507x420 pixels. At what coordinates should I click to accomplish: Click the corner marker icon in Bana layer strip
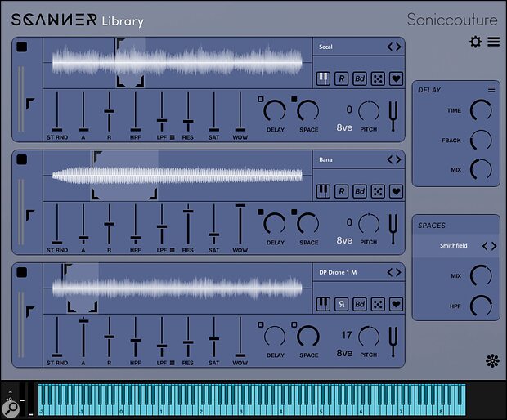tap(30, 216)
